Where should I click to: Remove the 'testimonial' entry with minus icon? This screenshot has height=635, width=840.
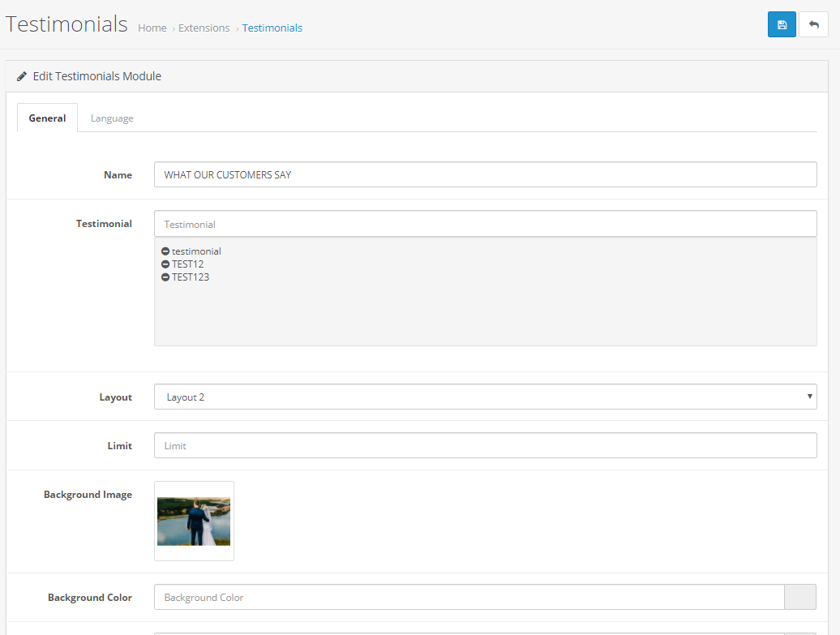pos(165,251)
